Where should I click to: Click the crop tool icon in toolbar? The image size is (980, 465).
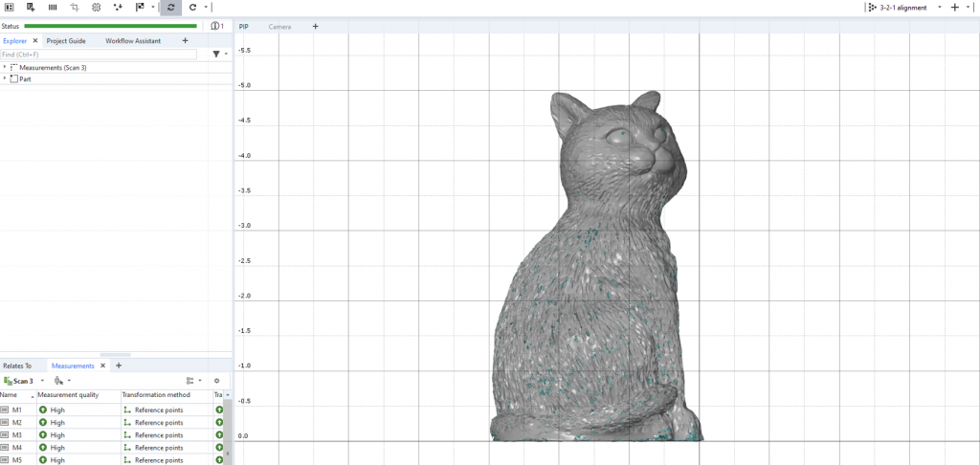coord(75,8)
